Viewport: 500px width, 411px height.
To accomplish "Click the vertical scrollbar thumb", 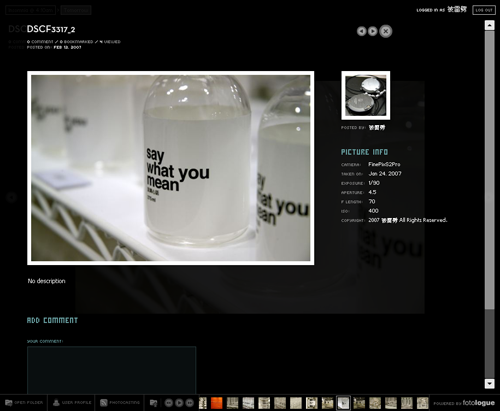I will point(489,170).
